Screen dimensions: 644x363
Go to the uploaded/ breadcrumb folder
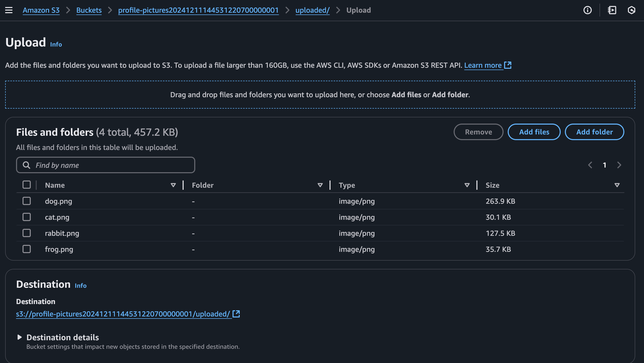(312, 10)
